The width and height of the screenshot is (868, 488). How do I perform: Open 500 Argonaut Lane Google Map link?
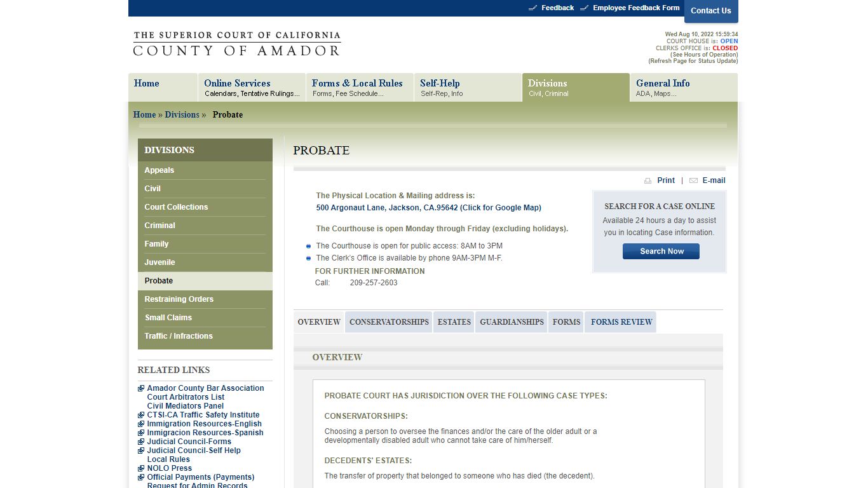pos(429,208)
